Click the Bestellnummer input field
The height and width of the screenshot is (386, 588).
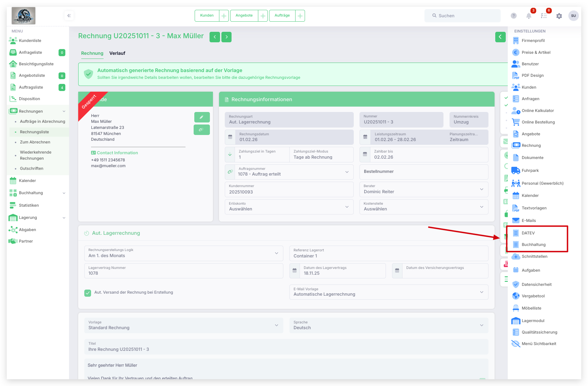pos(424,172)
